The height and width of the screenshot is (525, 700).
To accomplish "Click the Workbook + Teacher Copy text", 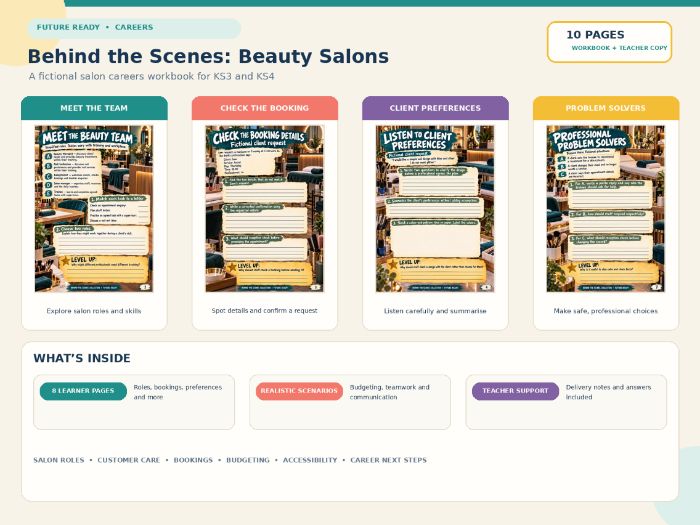I will click(x=619, y=48).
